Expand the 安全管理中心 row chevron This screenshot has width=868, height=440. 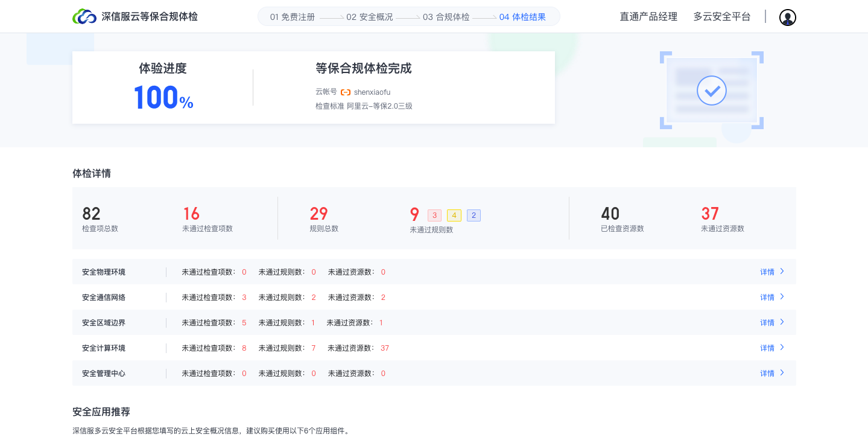(782, 373)
